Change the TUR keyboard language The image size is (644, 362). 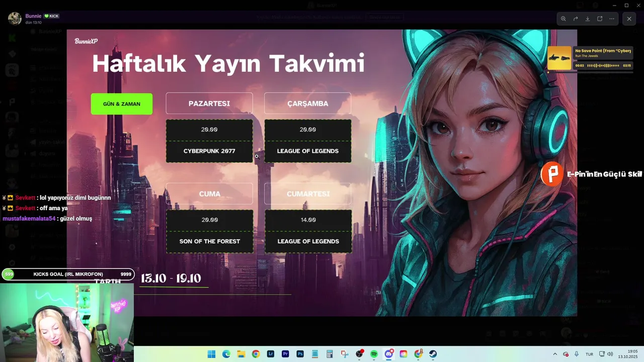tap(589, 354)
